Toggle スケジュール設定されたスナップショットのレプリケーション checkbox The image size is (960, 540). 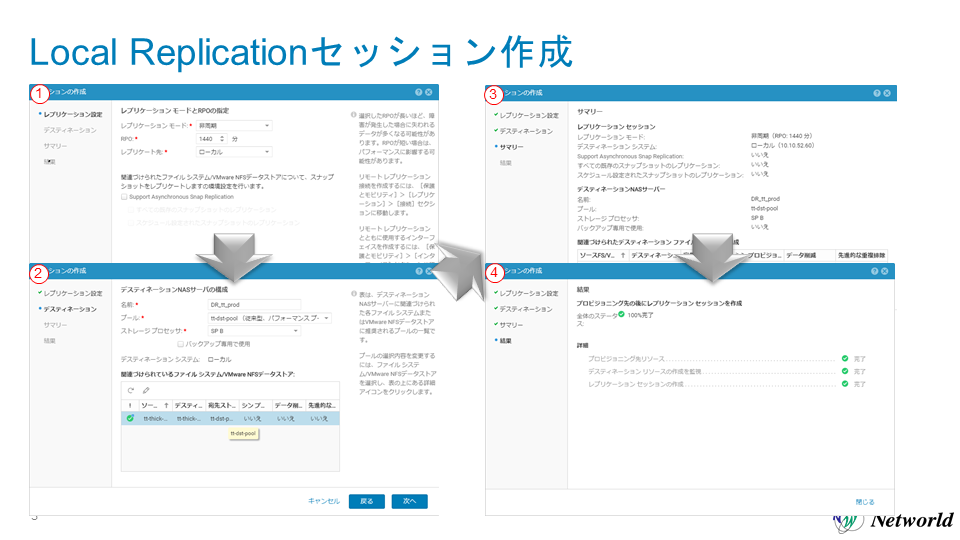131,223
